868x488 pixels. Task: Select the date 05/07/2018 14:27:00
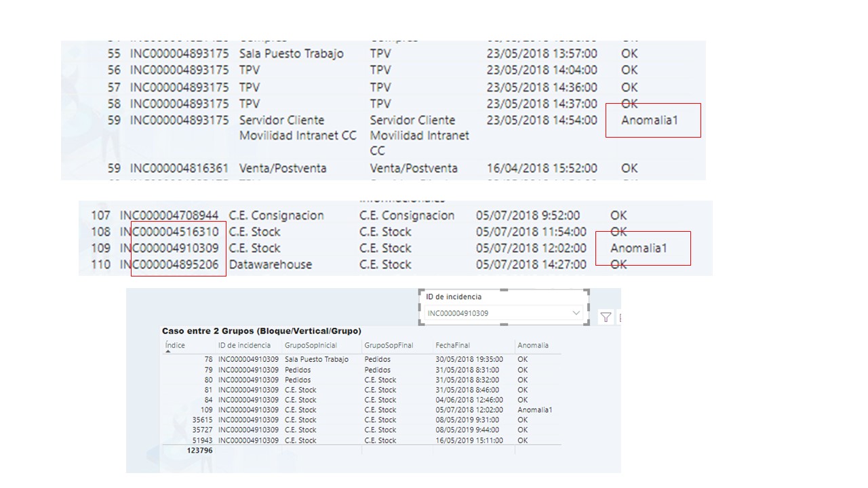531,264
